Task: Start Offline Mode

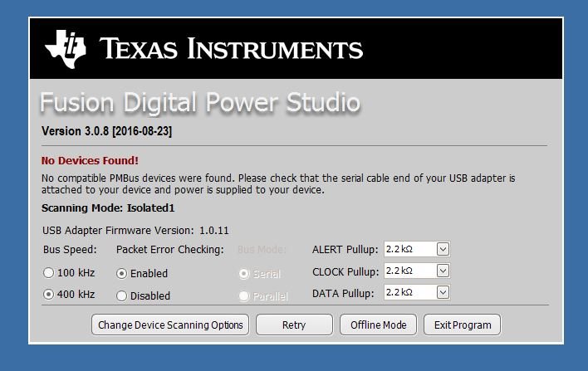Action: [378, 325]
